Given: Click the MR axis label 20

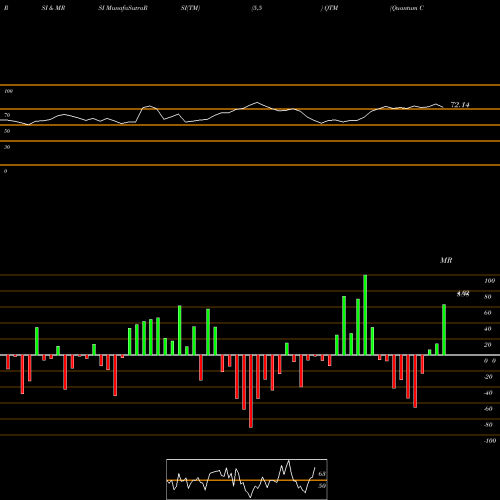Looking at the screenshot, I should coord(488,345).
